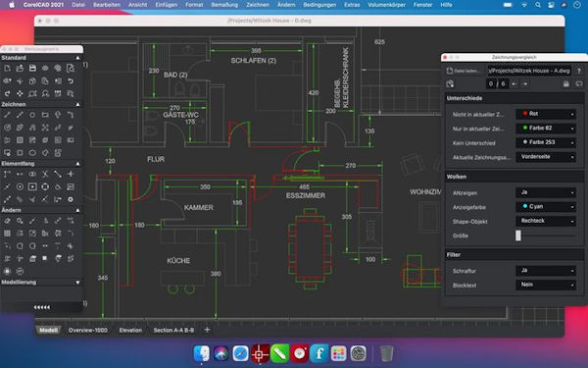Click the help question mark icon
The height and width of the screenshot is (368, 588).
(578, 71)
